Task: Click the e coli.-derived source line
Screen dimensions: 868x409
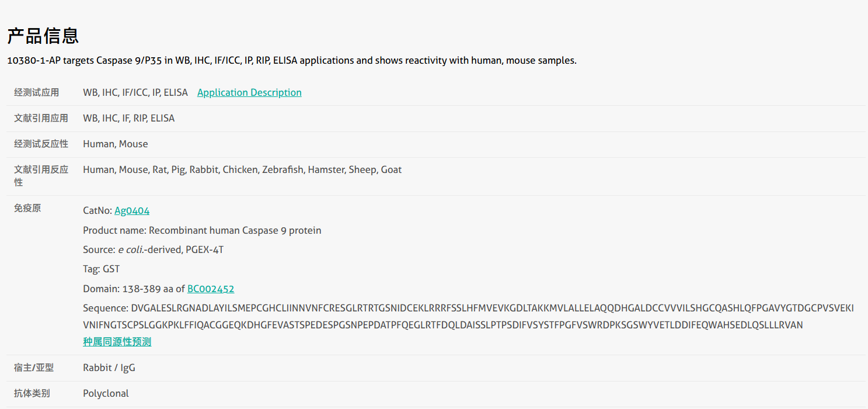Action: pos(153,249)
